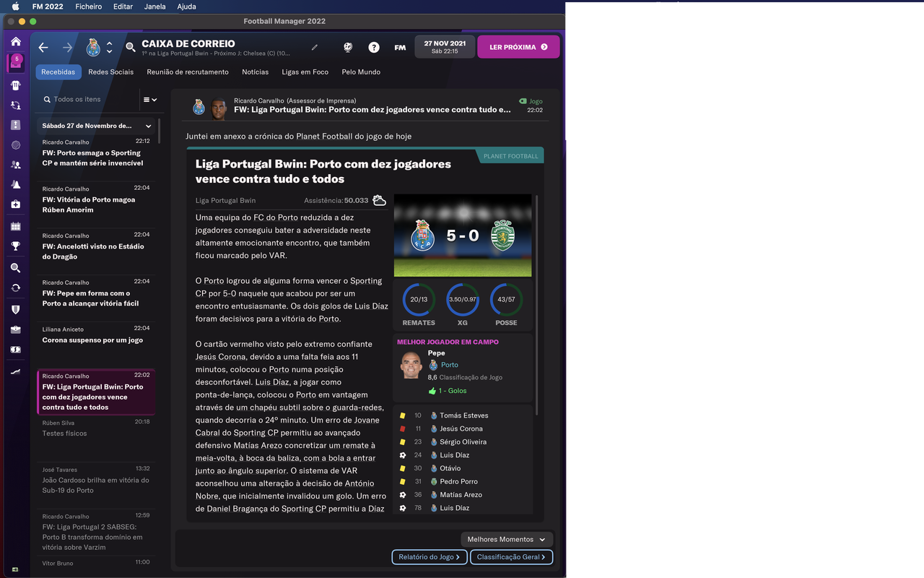Open the Club Info shield icon
The image size is (924, 578).
click(x=16, y=309)
